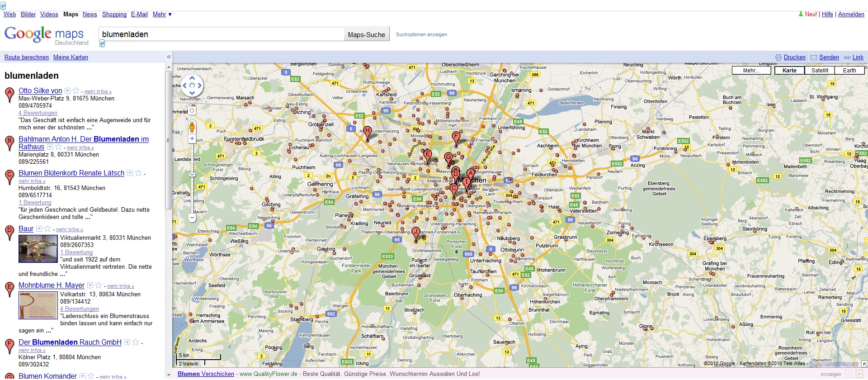
Task: Switch to Earth map view
Action: [x=849, y=71]
